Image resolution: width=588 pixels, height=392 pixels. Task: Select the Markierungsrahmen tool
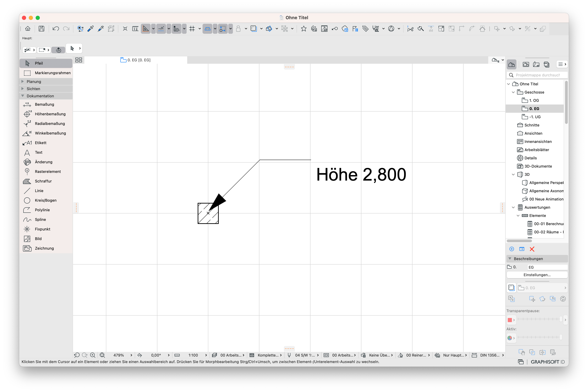click(46, 73)
